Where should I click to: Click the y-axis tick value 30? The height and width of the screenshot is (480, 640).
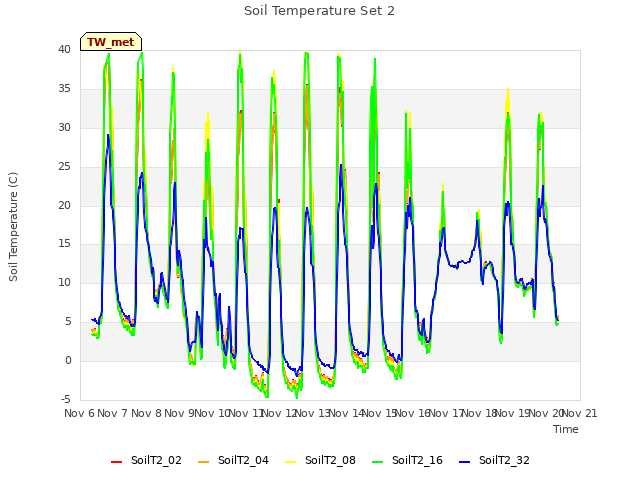(x=64, y=127)
